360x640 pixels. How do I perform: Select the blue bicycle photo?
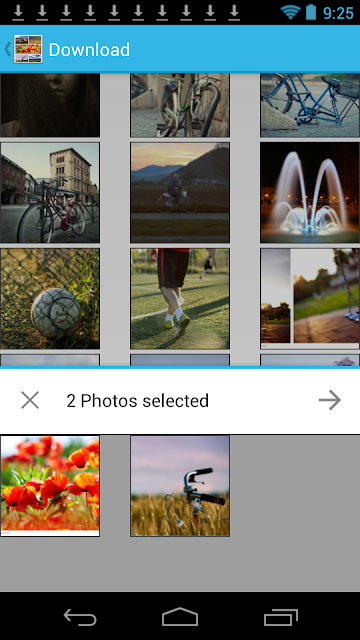click(x=310, y=105)
